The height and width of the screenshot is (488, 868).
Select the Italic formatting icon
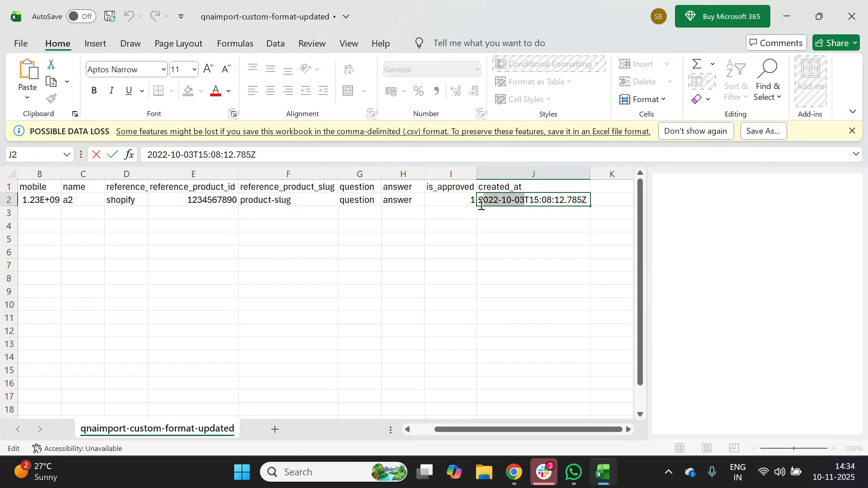pyautogui.click(x=111, y=90)
